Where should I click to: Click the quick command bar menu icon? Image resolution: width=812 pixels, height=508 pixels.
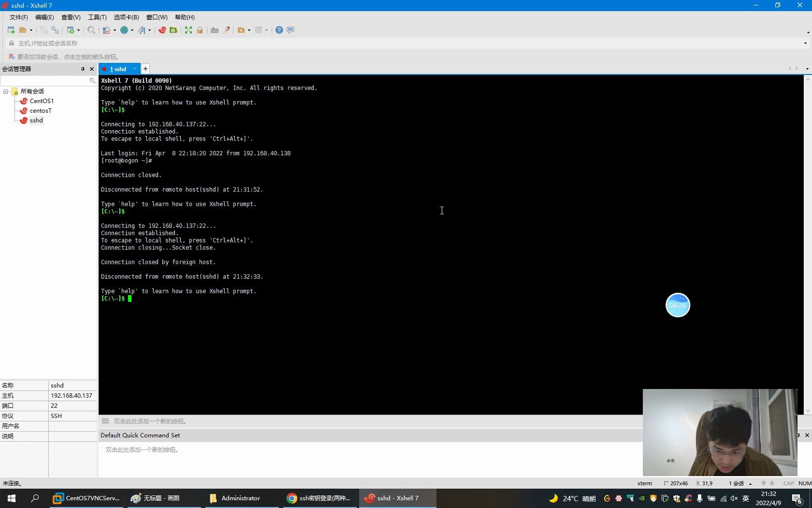pyautogui.click(x=105, y=421)
